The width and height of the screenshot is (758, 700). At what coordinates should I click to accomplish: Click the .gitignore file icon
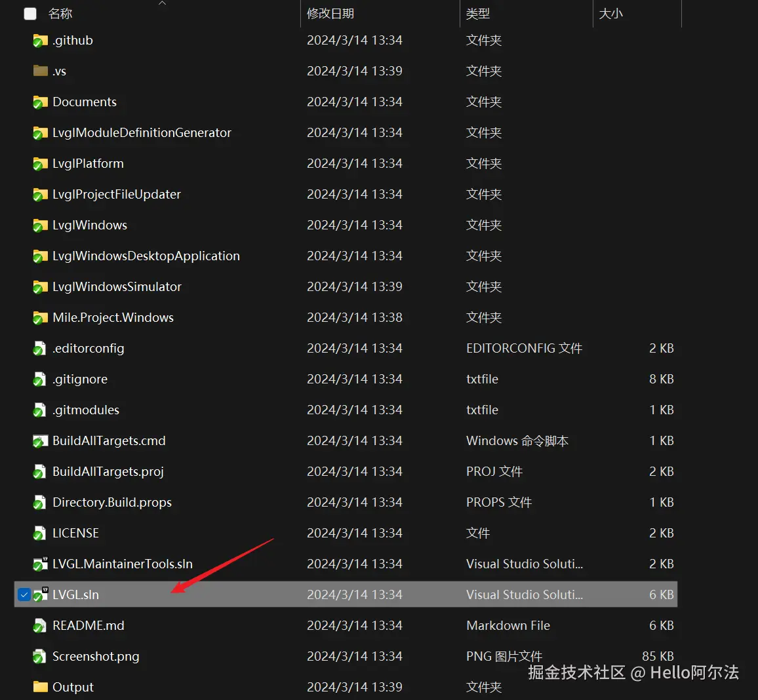[39, 379]
